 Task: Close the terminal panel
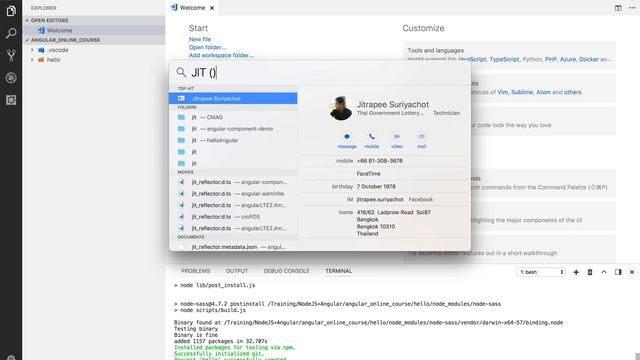tap(632, 272)
